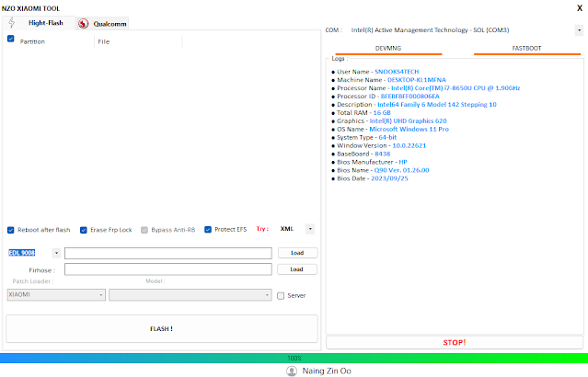The height and width of the screenshot is (377, 588).
Task: Click Load button for EDL 9008 path
Action: point(297,253)
